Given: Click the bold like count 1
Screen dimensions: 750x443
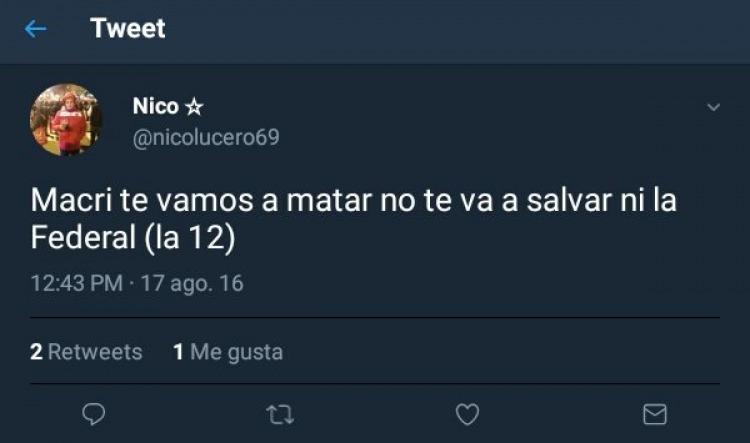Looking at the screenshot, I should (x=178, y=352).
